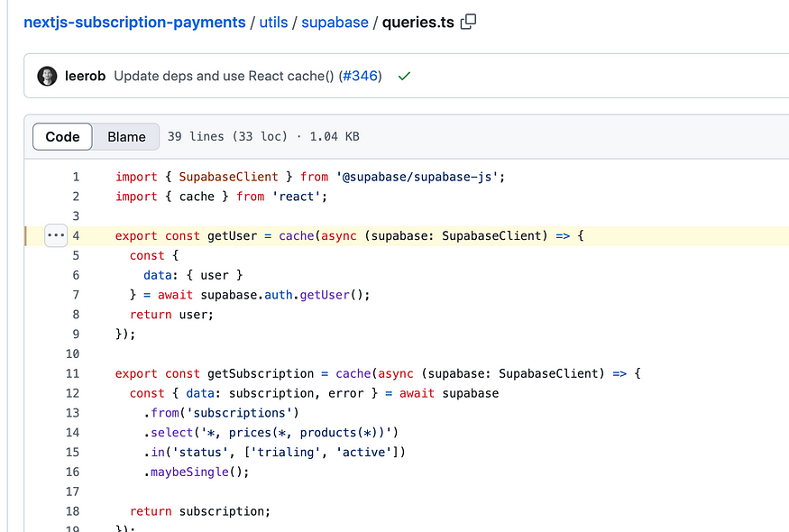Click 'maybeSingle' method call on line 16
This screenshot has width=789, height=532.
pyautogui.click(x=189, y=472)
